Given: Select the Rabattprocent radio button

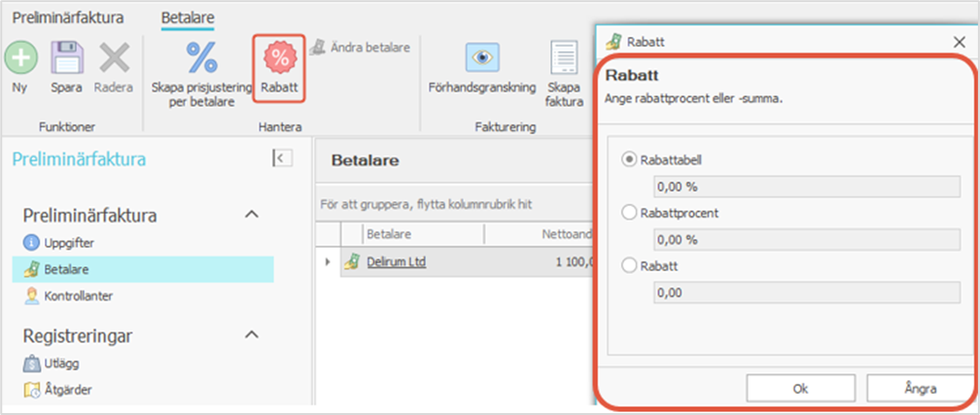Looking at the screenshot, I should 629,212.
